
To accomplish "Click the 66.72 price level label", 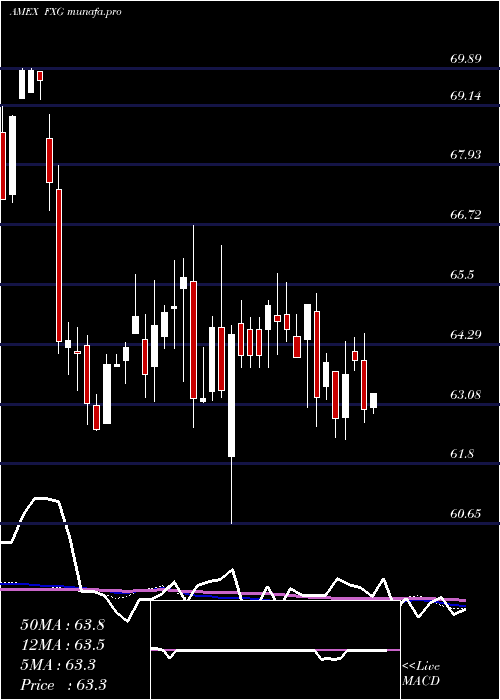I will [466, 215].
